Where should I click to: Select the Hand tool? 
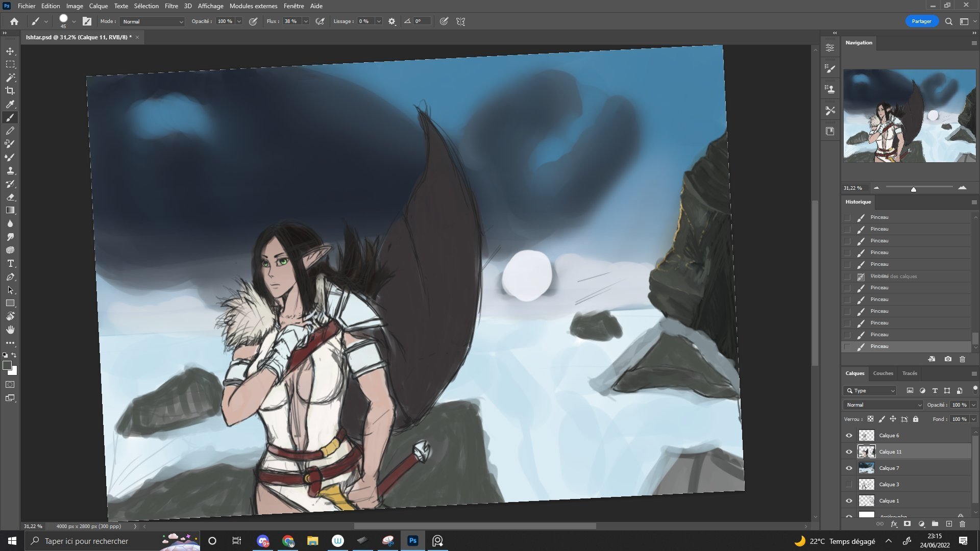(x=10, y=330)
